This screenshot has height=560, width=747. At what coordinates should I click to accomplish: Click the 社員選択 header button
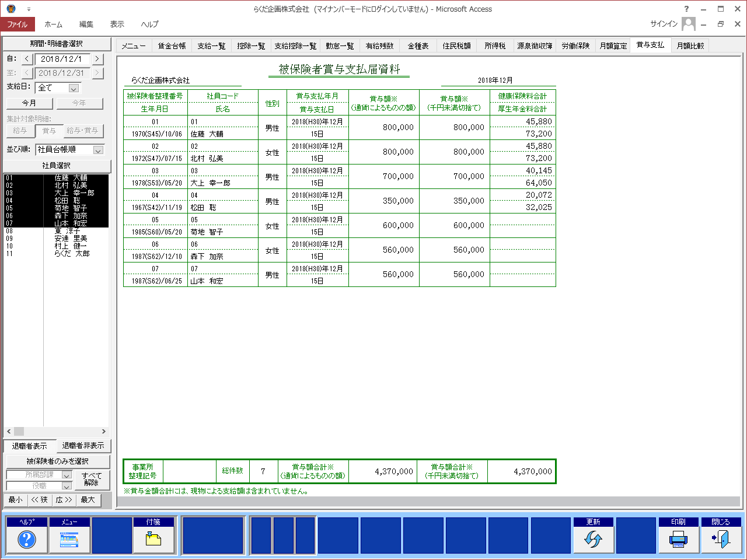coord(57,166)
